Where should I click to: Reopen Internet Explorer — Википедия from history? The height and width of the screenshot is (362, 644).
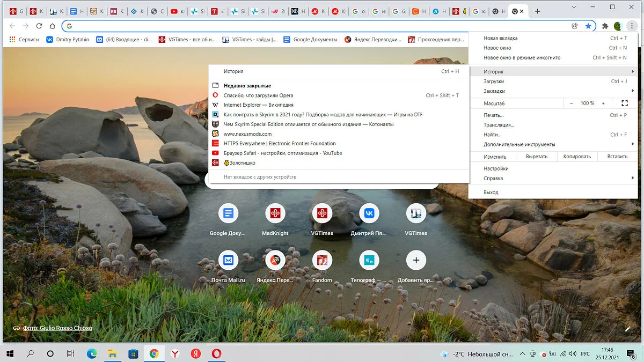coord(258,105)
